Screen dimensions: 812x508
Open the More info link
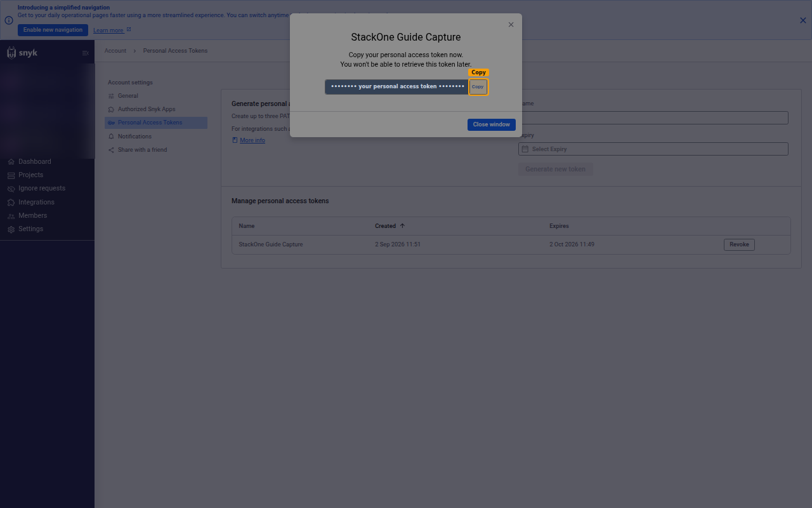pos(252,140)
